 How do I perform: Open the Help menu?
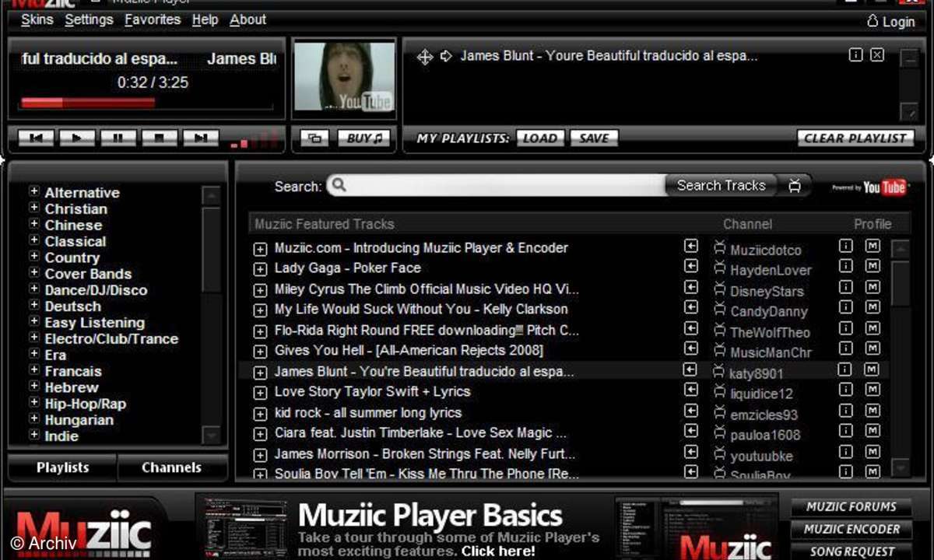(205, 19)
